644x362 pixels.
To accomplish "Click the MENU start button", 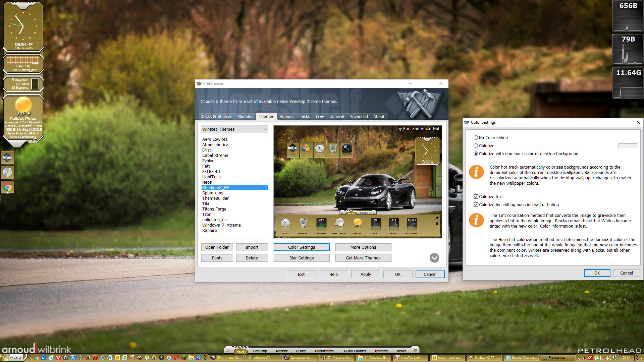I will [15, 358].
